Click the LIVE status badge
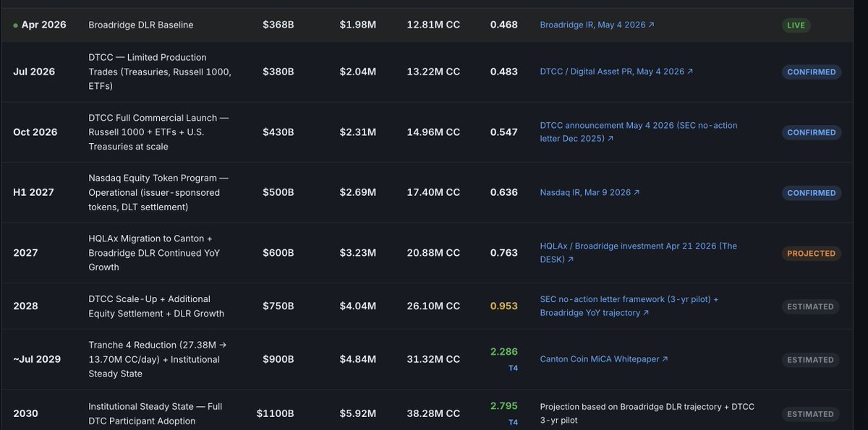The image size is (868, 430). click(x=796, y=25)
